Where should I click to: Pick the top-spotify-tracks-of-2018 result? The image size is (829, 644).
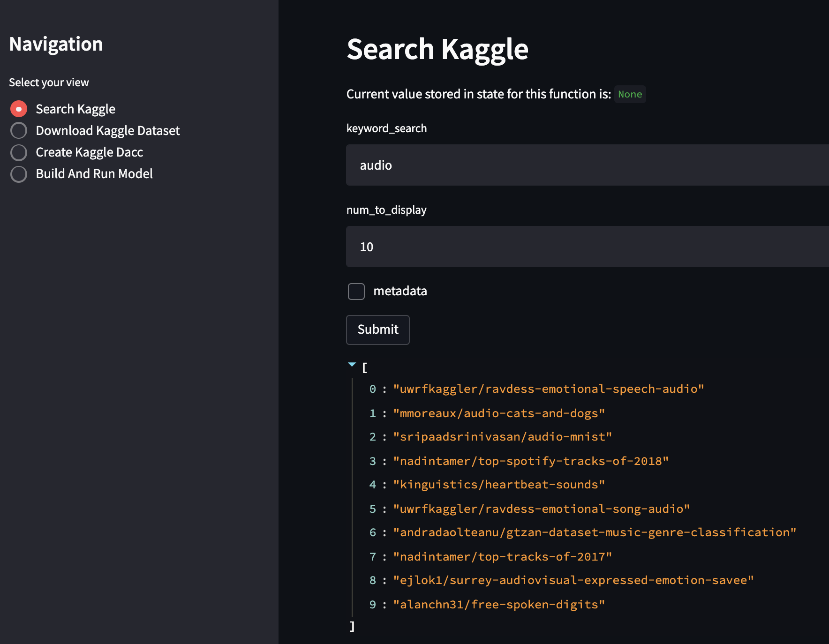click(x=531, y=461)
